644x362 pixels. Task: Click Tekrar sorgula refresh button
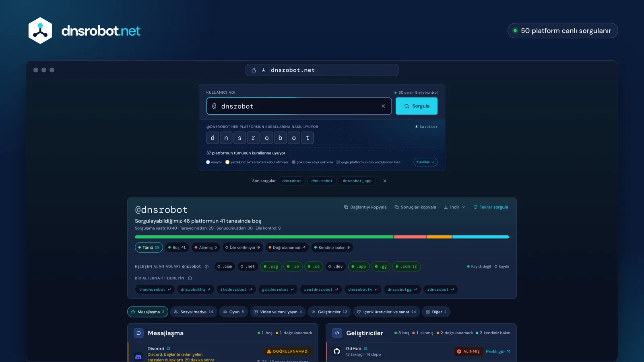491,207
